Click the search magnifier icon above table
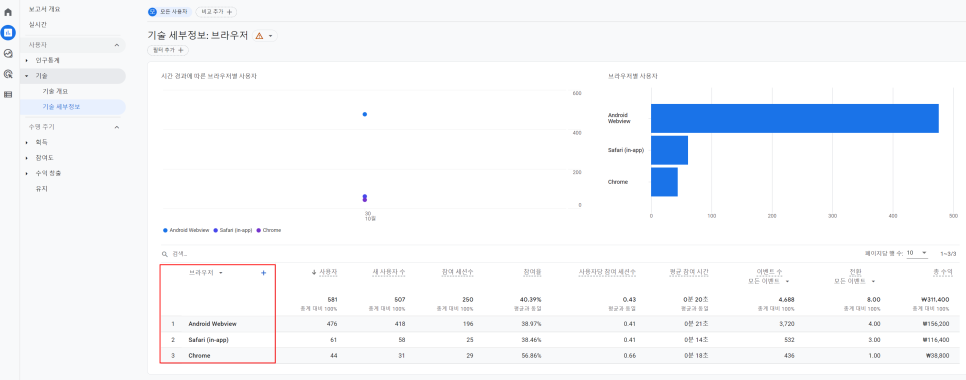 point(164,254)
